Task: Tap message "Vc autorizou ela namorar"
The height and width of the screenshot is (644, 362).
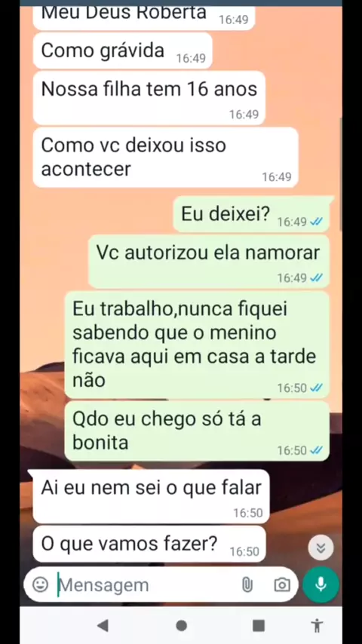Action: point(209,262)
